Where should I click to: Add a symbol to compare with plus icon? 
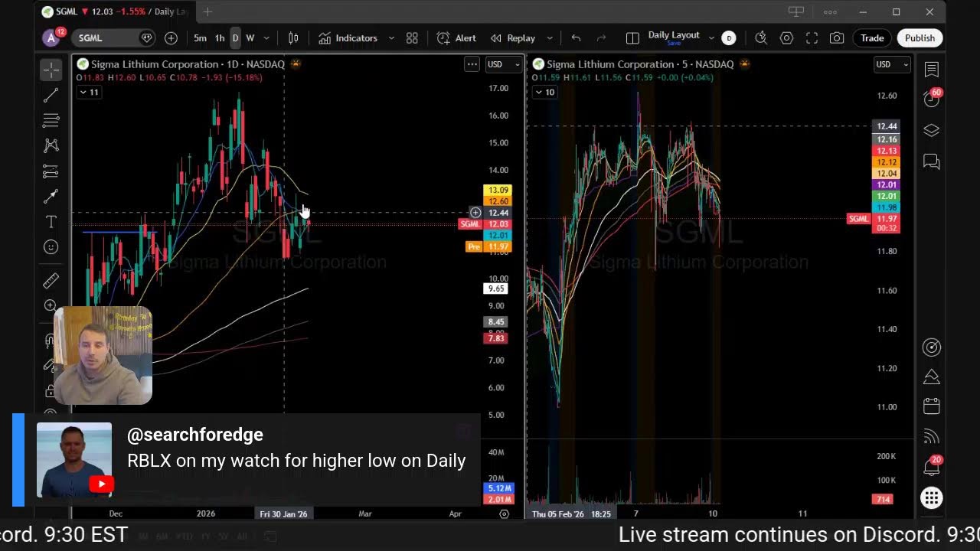(x=171, y=38)
